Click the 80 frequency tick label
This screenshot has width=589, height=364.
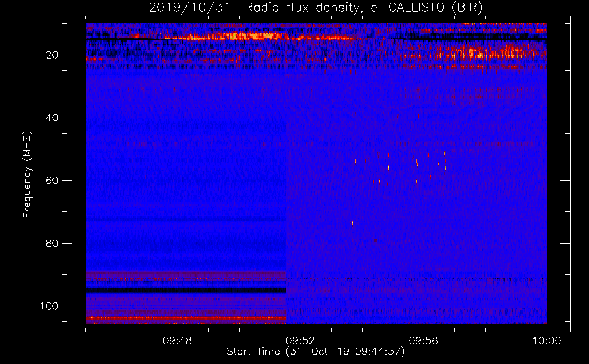point(52,243)
